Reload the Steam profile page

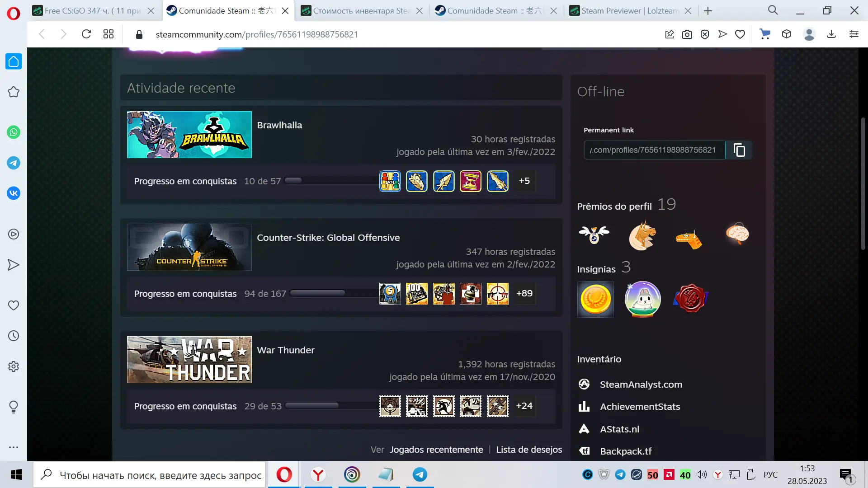[86, 34]
